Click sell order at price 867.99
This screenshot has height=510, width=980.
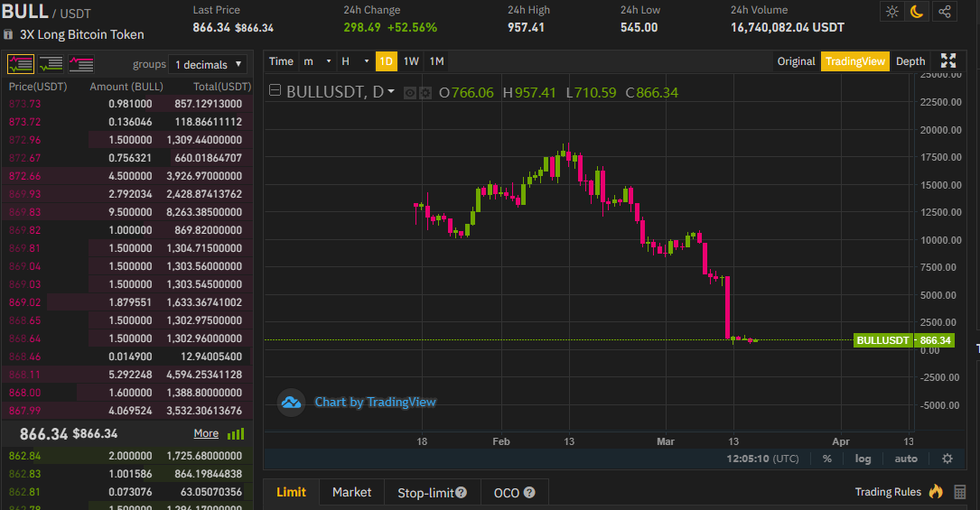pos(127,411)
